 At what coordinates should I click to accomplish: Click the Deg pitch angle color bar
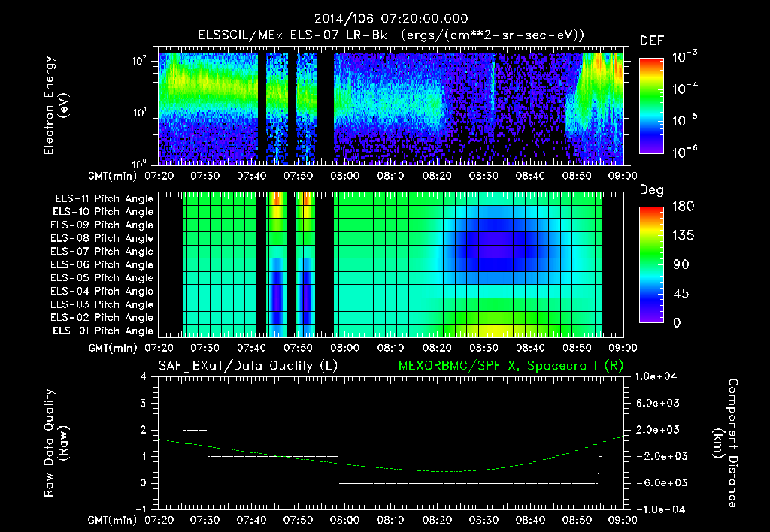click(x=652, y=264)
